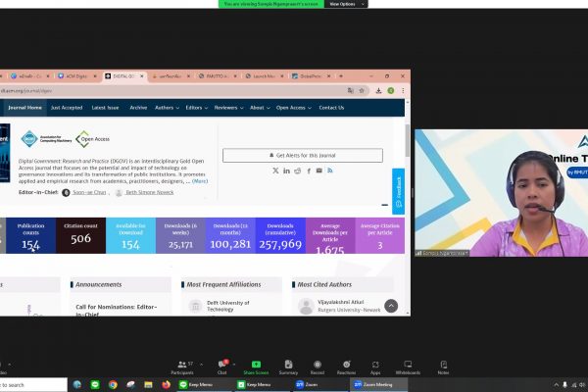588x392 pixels.
Task: Click the Downloads (cumulative) 257,969 tile
Action: 280,235
